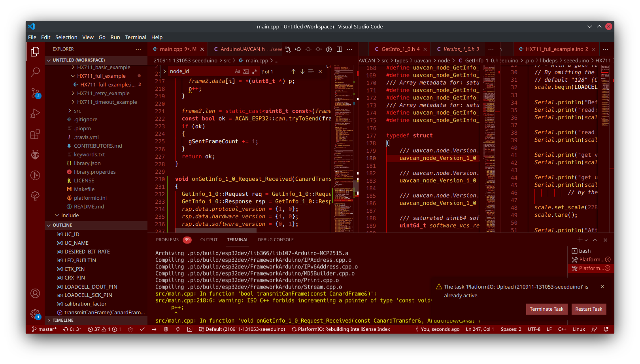This screenshot has width=640, height=364.
Task: Click the PlatformIO Clean trash icon in status bar
Action: (x=166, y=329)
